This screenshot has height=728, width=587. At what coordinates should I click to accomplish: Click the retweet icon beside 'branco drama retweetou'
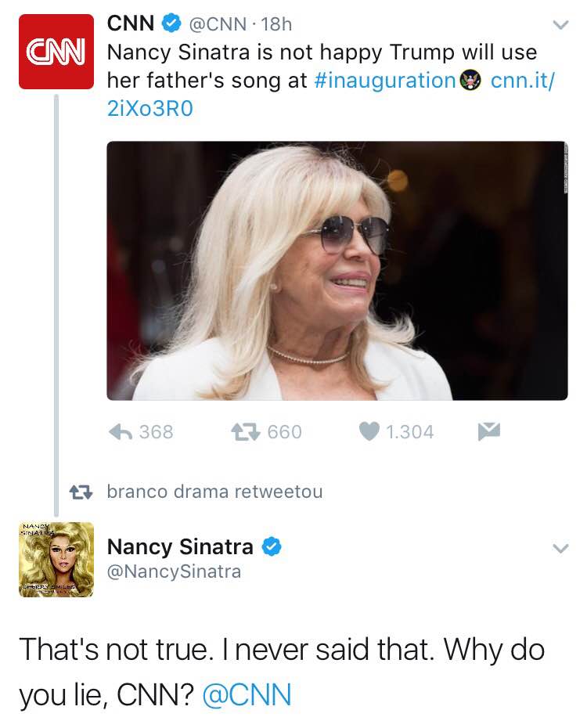pyautogui.click(x=78, y=492)
